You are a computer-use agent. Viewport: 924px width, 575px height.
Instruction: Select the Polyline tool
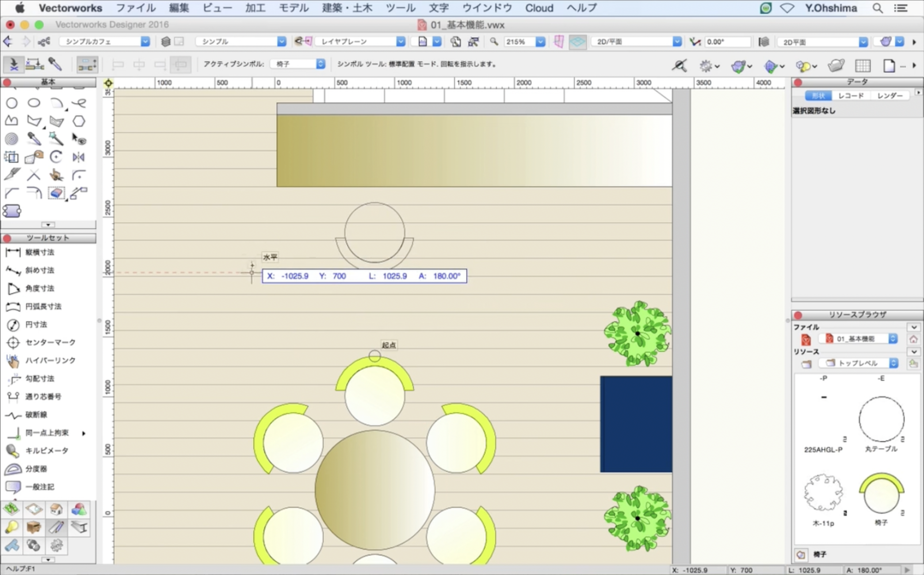pyautogui.click(x=12, y=121)
